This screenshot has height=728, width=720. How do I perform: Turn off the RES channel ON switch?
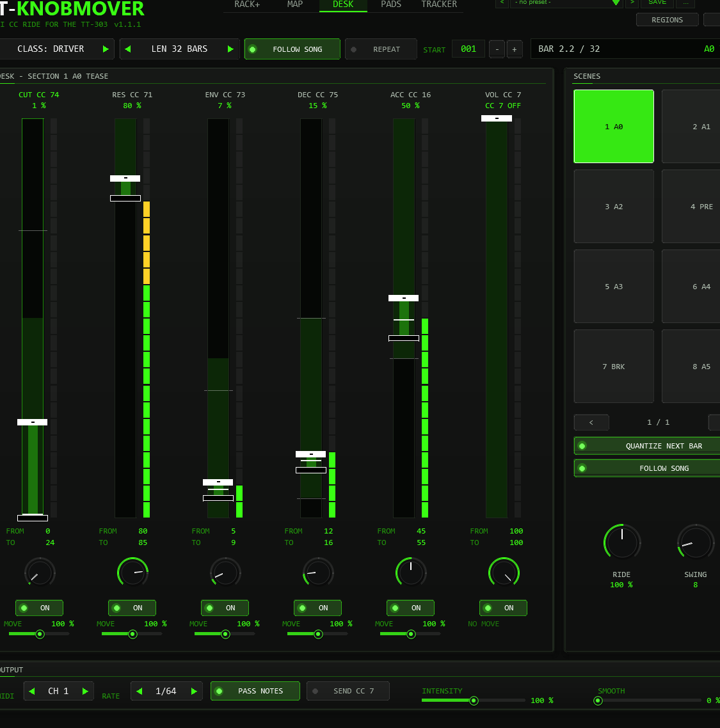pyautogui.click(x=132, y=608)
